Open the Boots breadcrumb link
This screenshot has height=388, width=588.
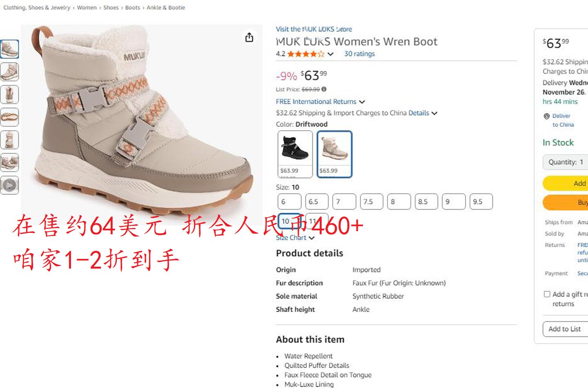133,7
